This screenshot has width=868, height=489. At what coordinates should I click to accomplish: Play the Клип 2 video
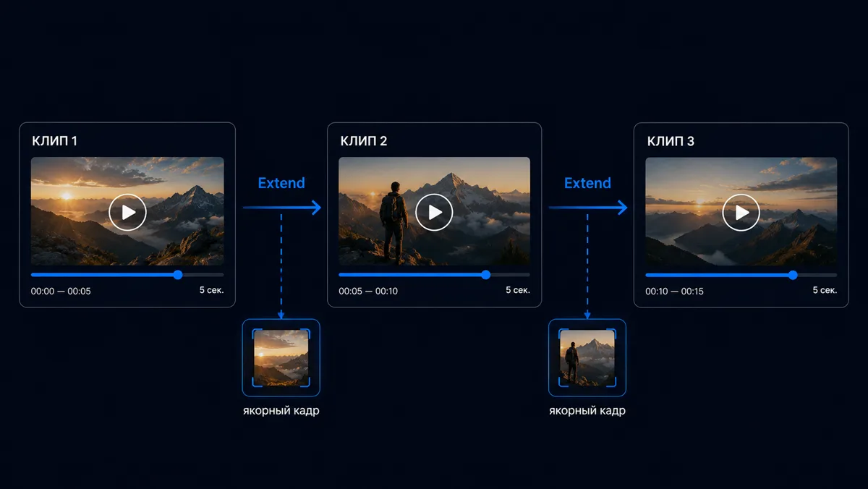click(x=435, y=212)
